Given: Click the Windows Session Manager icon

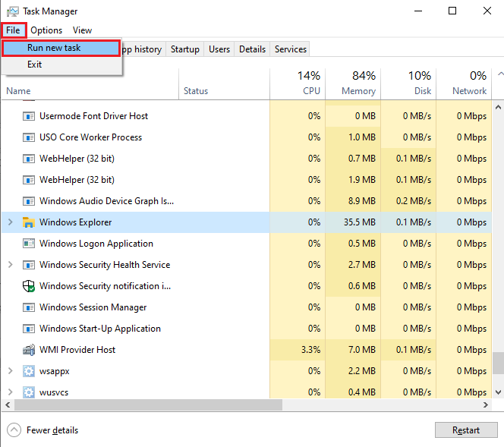Looking at the screenshot, I should (x=29, y=307).
